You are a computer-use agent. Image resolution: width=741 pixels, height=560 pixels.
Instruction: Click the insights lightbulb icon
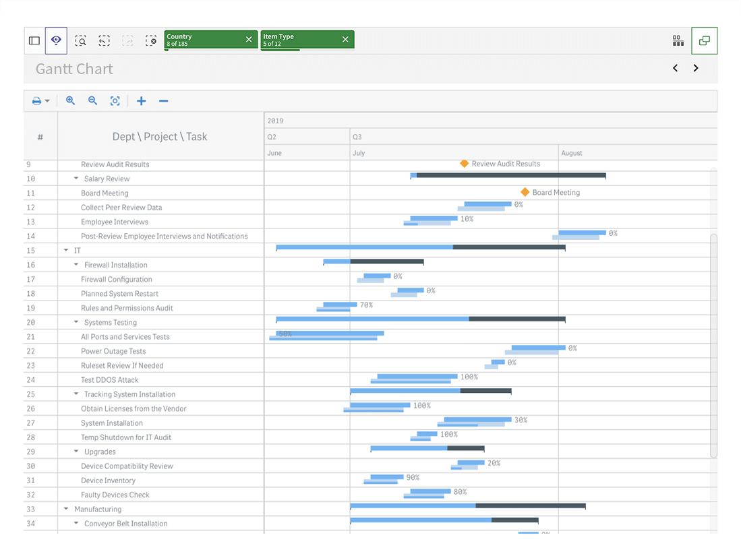coord(56,40)
